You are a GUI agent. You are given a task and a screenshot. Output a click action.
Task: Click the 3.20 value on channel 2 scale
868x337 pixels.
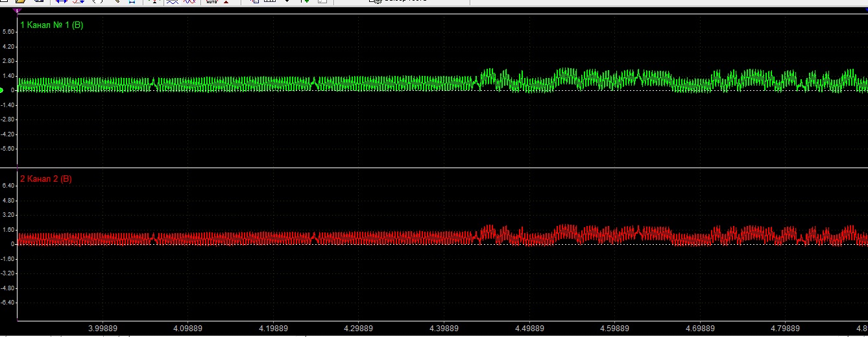point(8,215)
